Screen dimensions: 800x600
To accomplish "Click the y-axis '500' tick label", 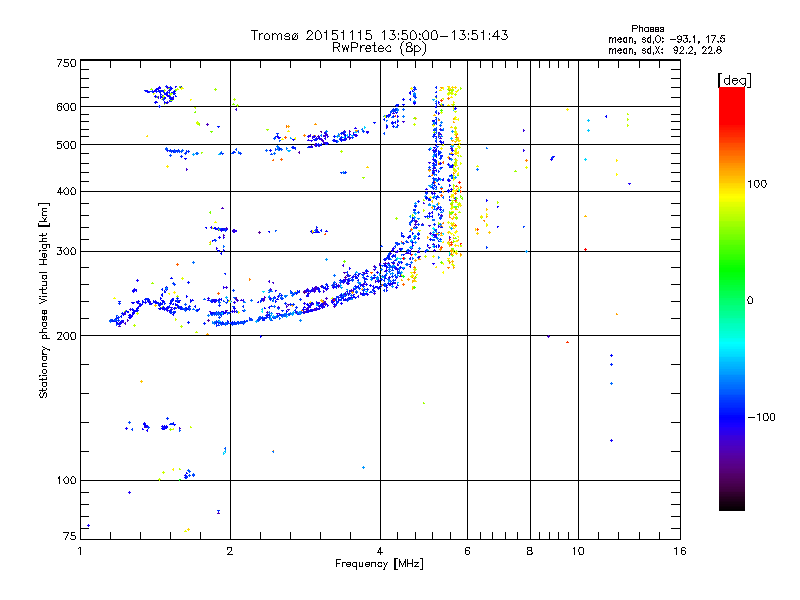I will (x=66, y=145).
